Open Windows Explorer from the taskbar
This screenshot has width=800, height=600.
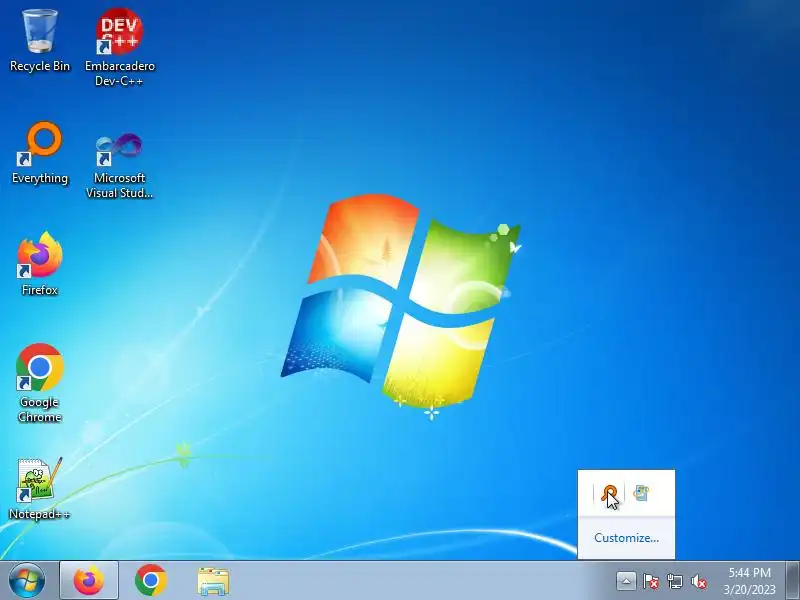213,581
